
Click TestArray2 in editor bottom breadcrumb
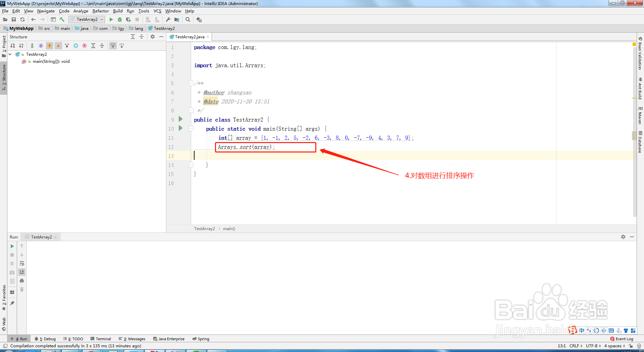pyautogui.click(x=204, y=229)
